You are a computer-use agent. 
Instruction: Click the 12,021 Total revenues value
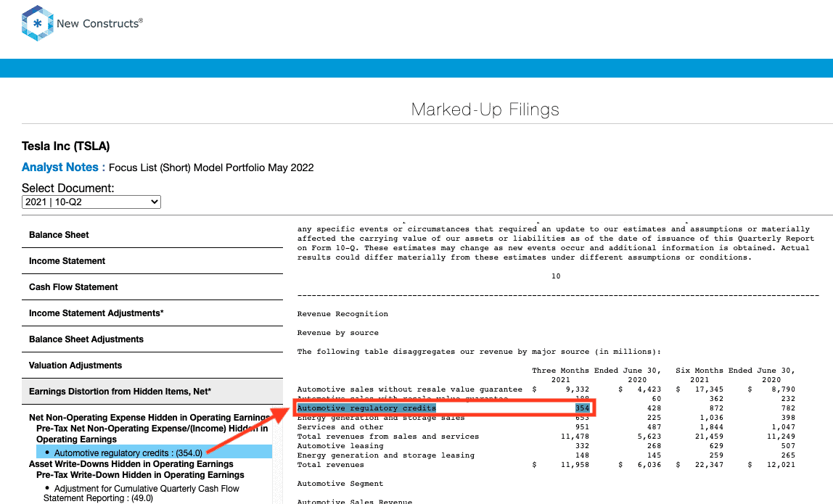[781, 465]
